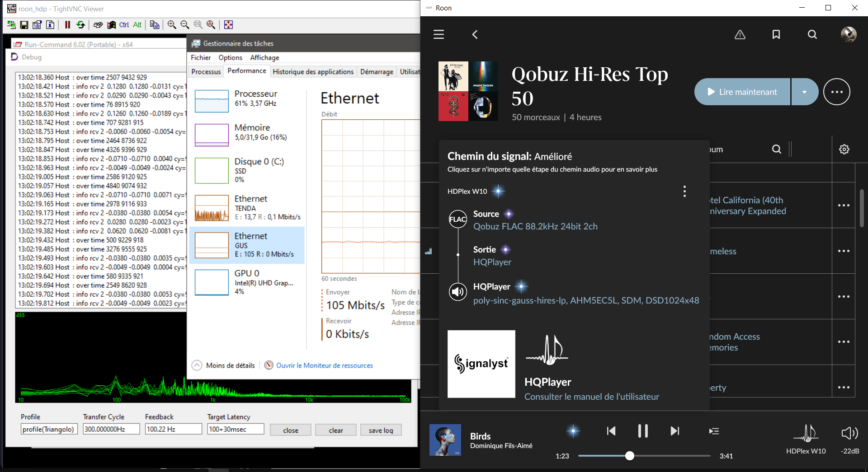
Task: Show TightVNC connection info icon
Action: pos(50,25)
